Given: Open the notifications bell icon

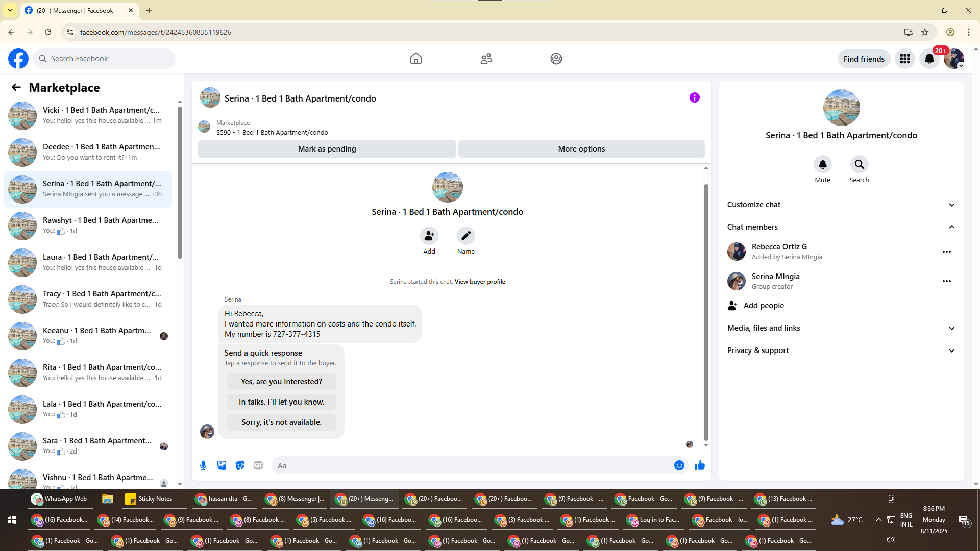Looking at the screenshot, I should [x=929, y=59].
